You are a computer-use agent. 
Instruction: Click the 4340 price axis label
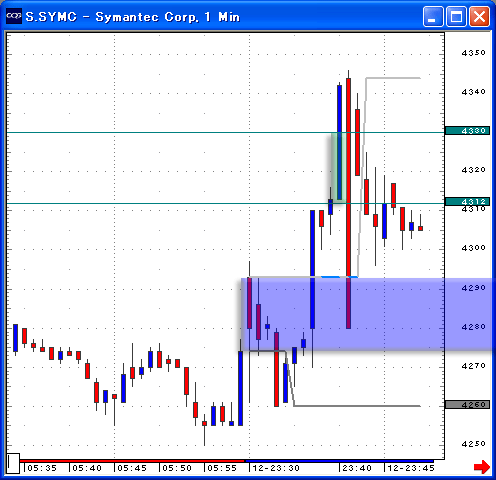(x=473, y=92)
